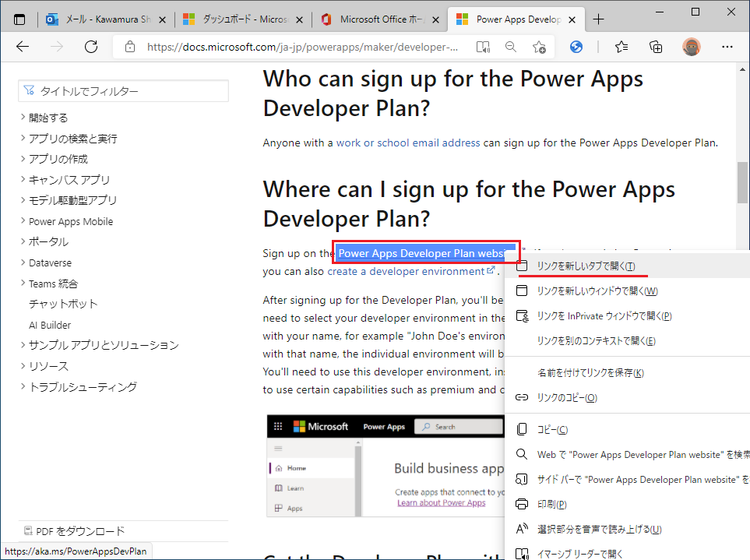Close the Microsoft Office ホーム tab
The width and height of the screenshot is (750, 560).
435,19
